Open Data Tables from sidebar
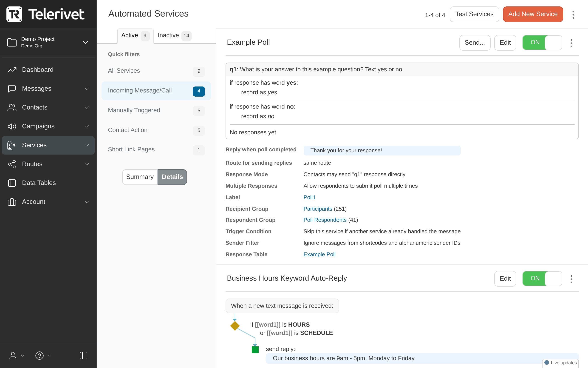Screen dimensions: 588x368 click(x=48, y=183)
